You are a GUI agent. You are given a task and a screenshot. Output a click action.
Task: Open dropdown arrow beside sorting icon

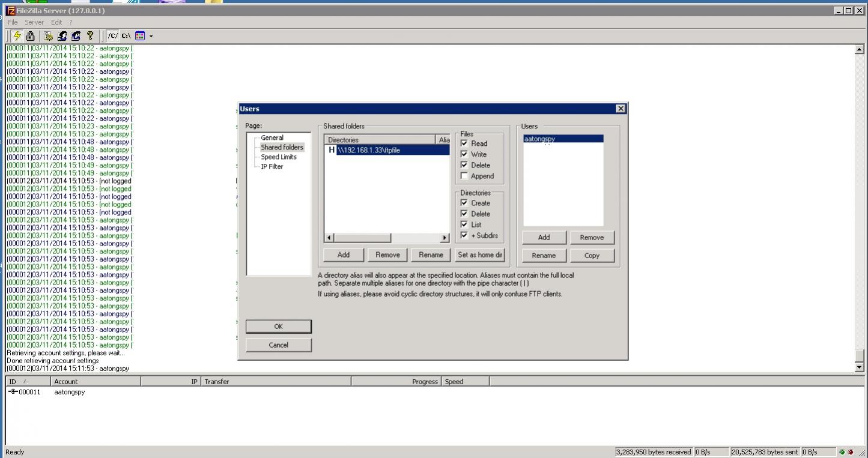151,36
